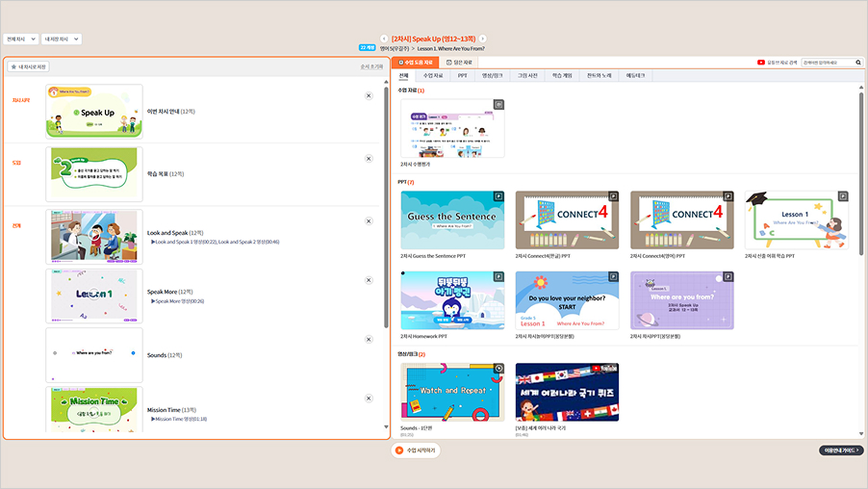Viewport: 868px width, 489px height.
Task: Click the search magnifier icon
Action: click(856, 63)
